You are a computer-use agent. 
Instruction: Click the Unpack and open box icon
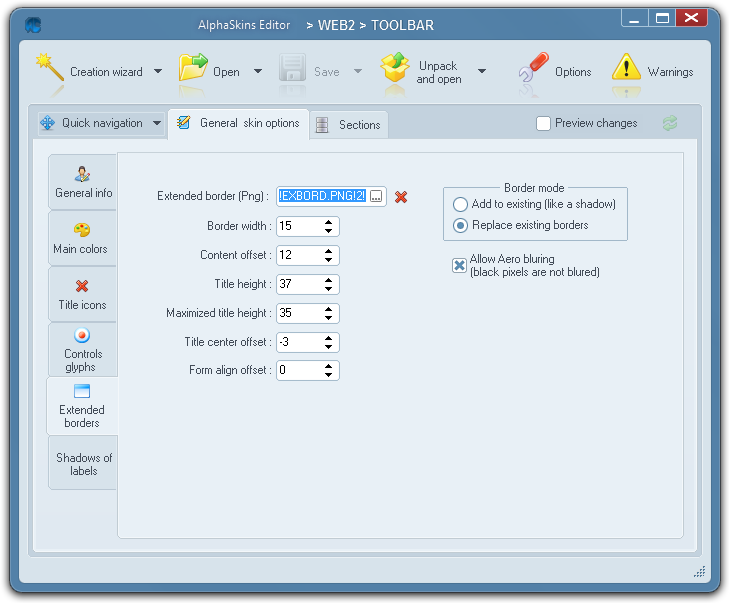[395, 67]
